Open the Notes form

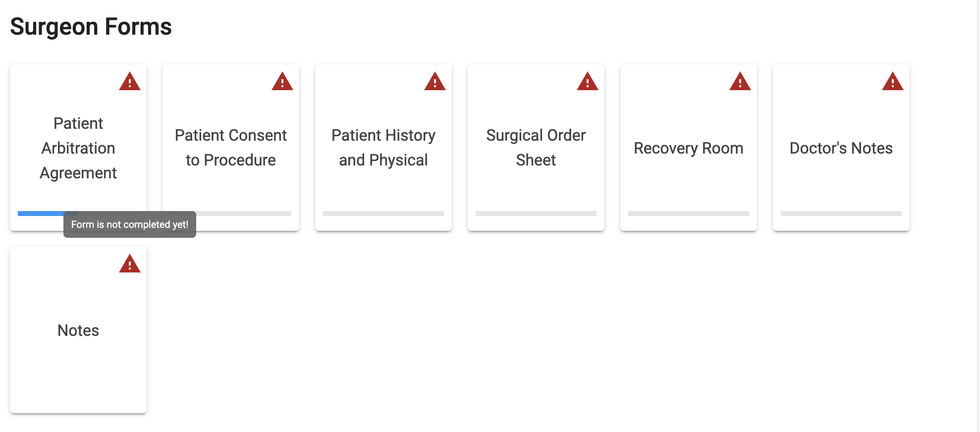click(x=78, y=330)
